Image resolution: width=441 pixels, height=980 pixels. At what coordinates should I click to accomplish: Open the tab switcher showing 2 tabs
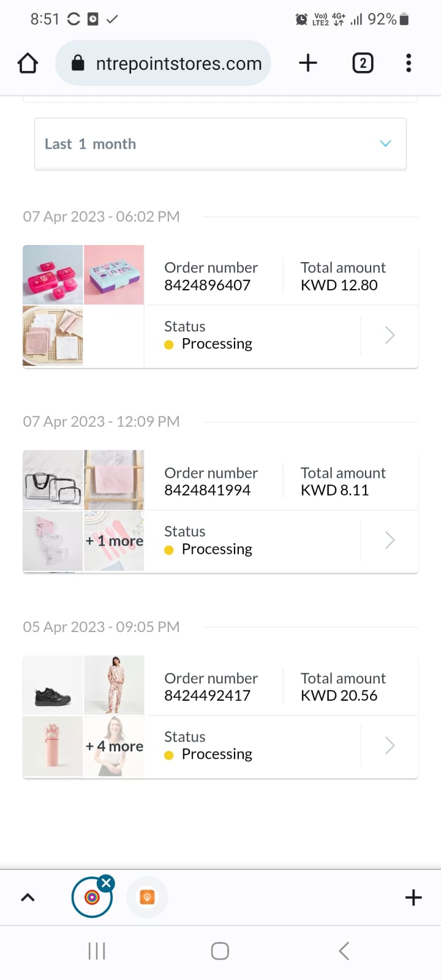point(363,63)
